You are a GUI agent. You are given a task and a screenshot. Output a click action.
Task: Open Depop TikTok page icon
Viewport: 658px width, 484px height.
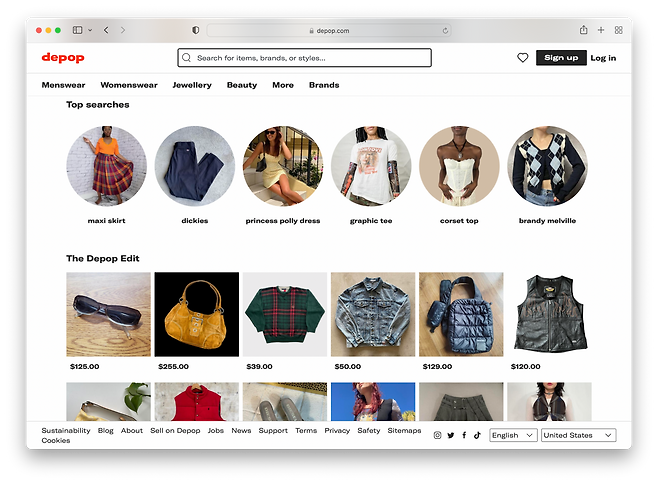[477, 435]
